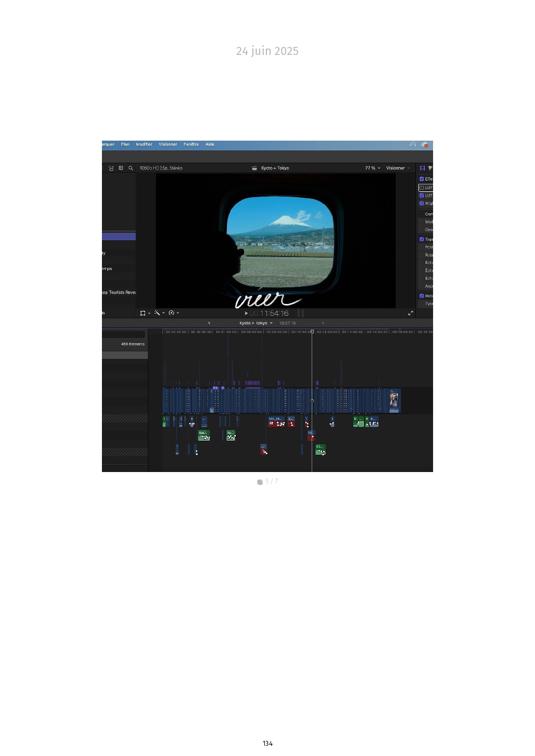Open the Aide menu in the menu bar
Viewport: 535px width, 756px height.
[210, 144]
